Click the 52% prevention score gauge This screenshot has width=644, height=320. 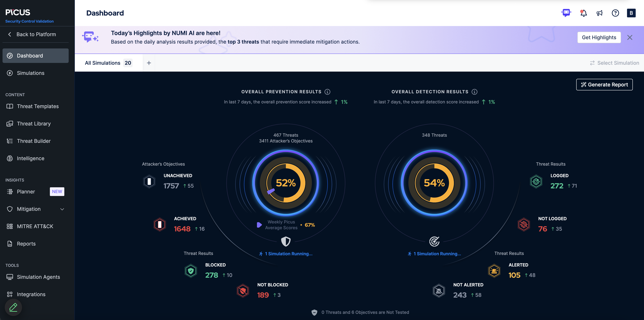tap(285, 183)
